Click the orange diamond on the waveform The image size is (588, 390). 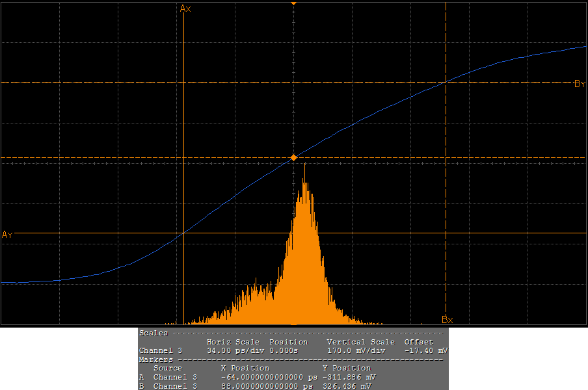click(294, 158)
